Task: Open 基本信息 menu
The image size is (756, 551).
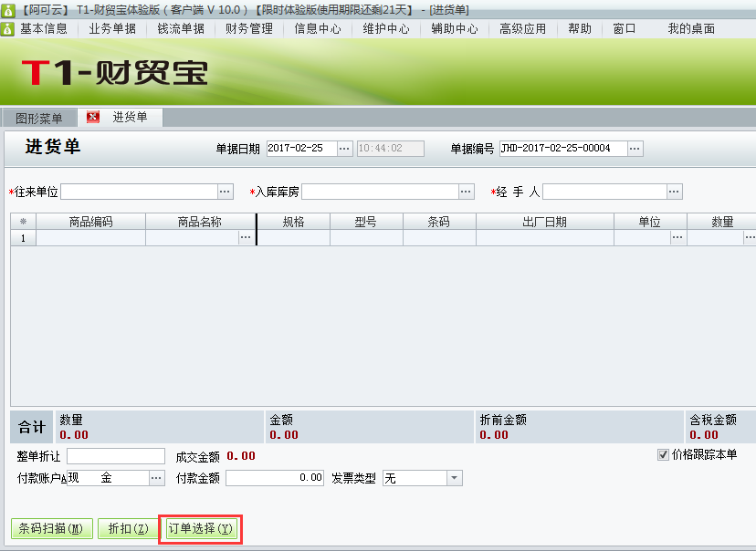Action: point(44,29)
